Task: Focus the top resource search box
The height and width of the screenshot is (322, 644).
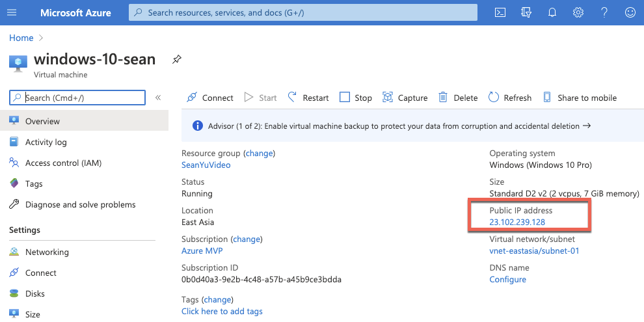Action: (303, 12)
